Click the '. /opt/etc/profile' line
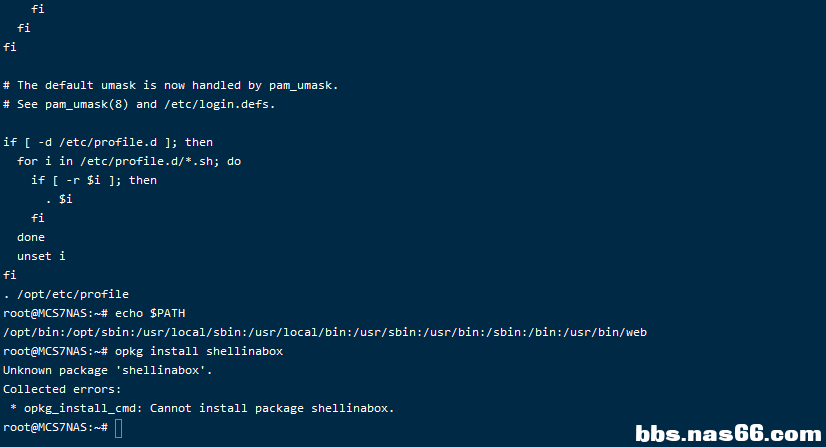826x447 pixels. tap(66, 294)
